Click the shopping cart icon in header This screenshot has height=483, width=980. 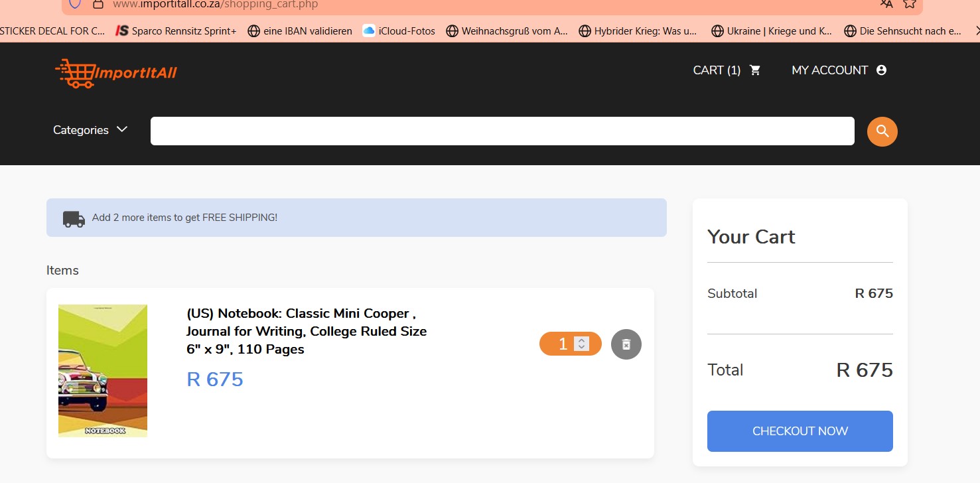pyautogui.click(x=755, y=70)
